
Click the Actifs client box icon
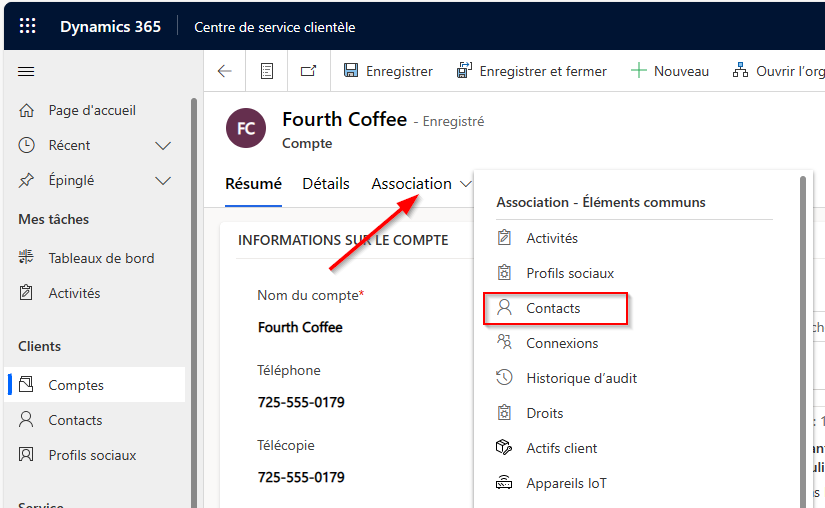[504, 448]
